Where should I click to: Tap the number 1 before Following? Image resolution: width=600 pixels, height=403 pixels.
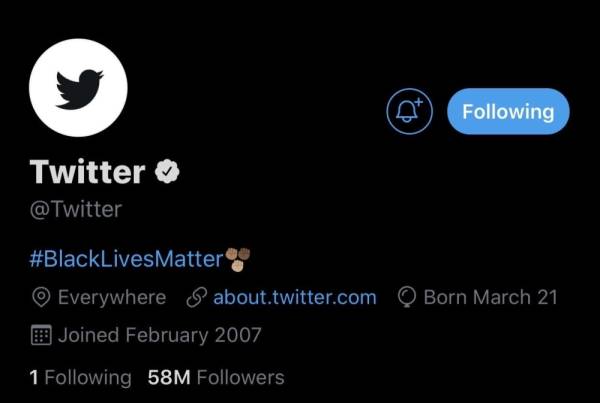[34, 378]
